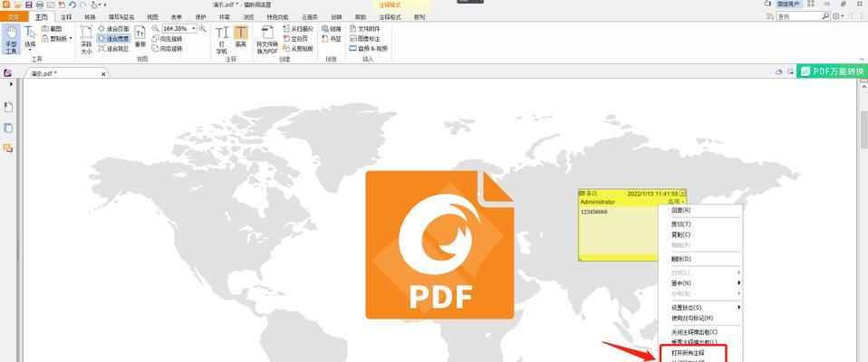Choose Fit Visible (适合视区)
This screenshot has width=868, height=362.
click(x=114, y=49)
